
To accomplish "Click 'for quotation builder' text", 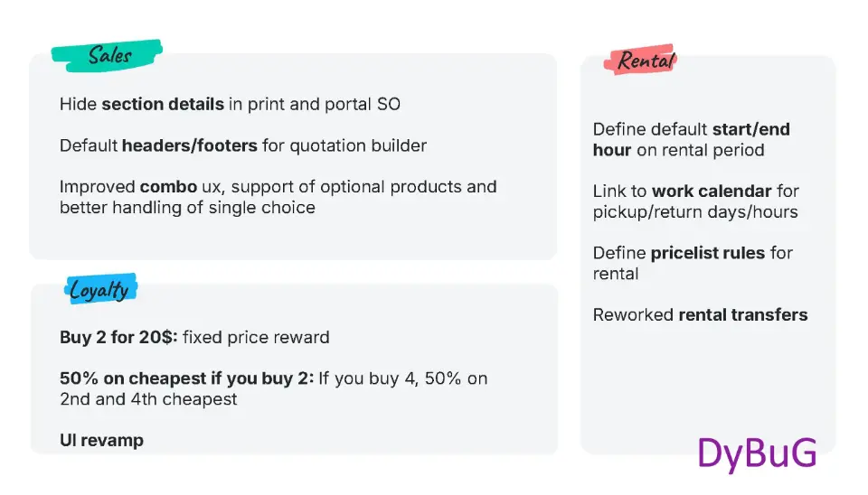I will tap(344, 145).
